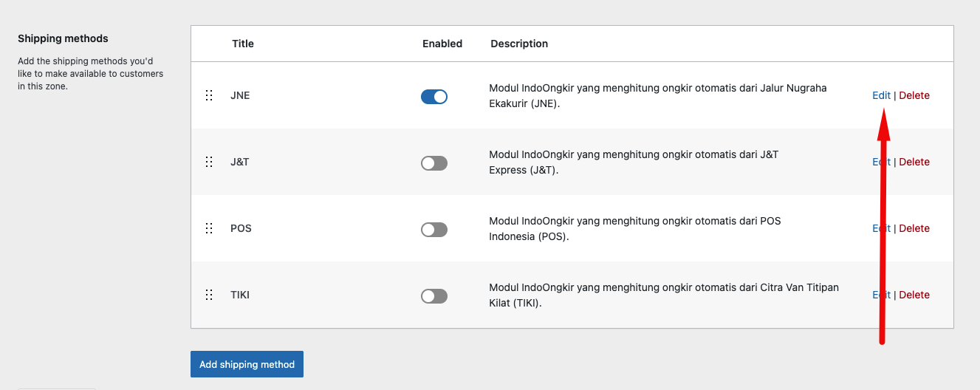This screenshot has width=980, height=390.
Task: Enable the POS shipping method toggle
Action: (434, 230)
